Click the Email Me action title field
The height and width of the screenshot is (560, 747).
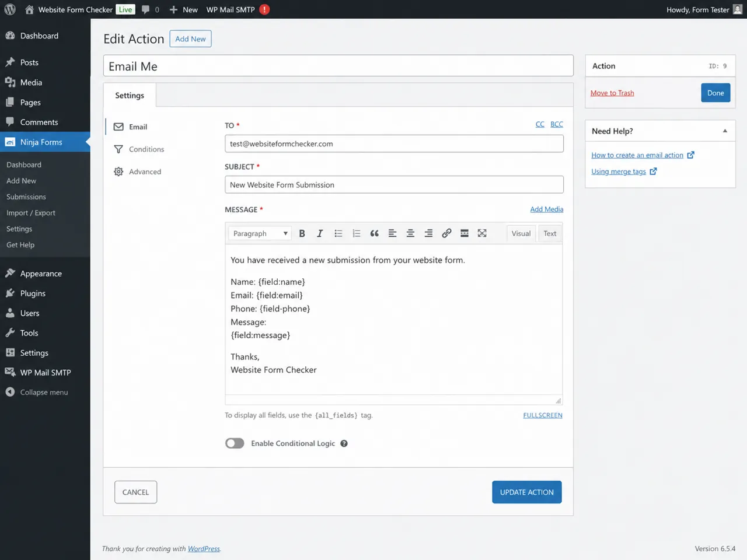point(338,66)
